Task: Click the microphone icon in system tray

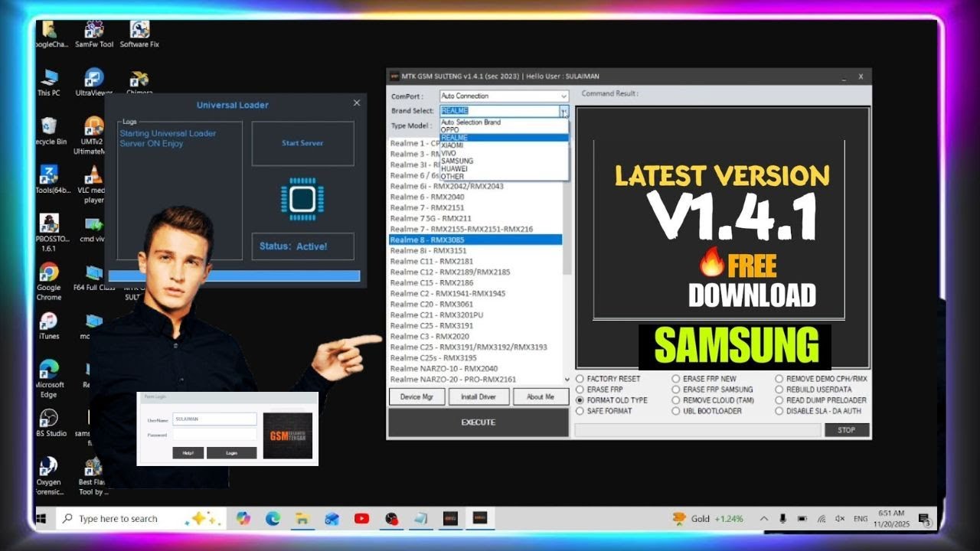Action: tap(782, 519)
